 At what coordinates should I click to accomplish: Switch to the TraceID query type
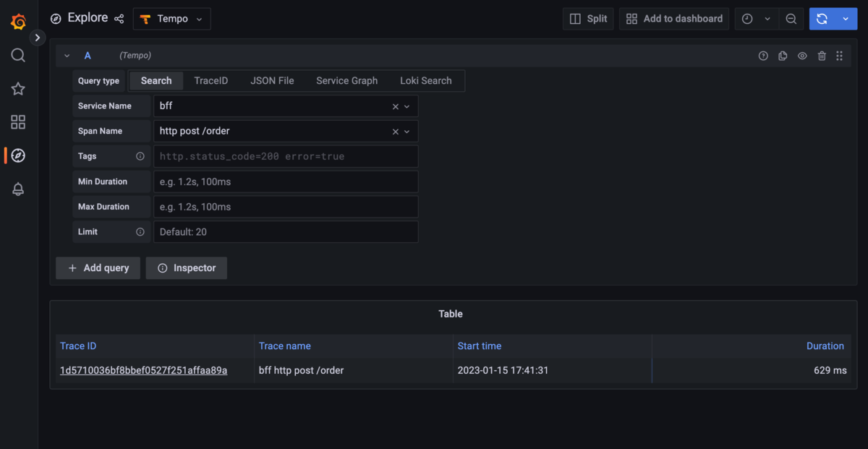211,81
